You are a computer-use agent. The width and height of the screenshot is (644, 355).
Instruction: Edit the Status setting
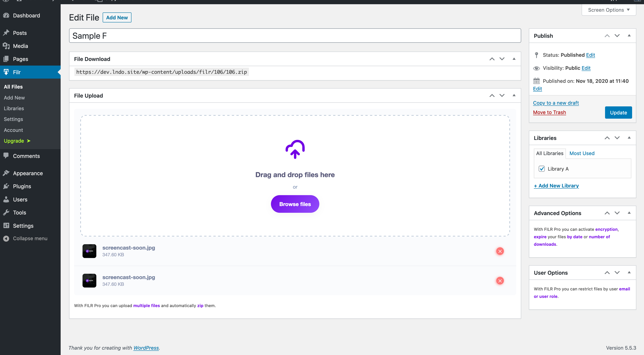(590, 55)
